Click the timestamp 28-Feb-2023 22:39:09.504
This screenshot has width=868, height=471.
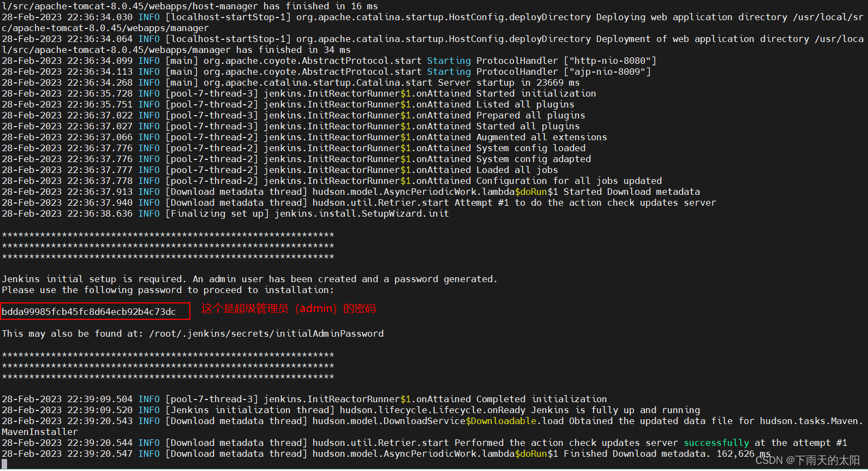tap(67, 399)
